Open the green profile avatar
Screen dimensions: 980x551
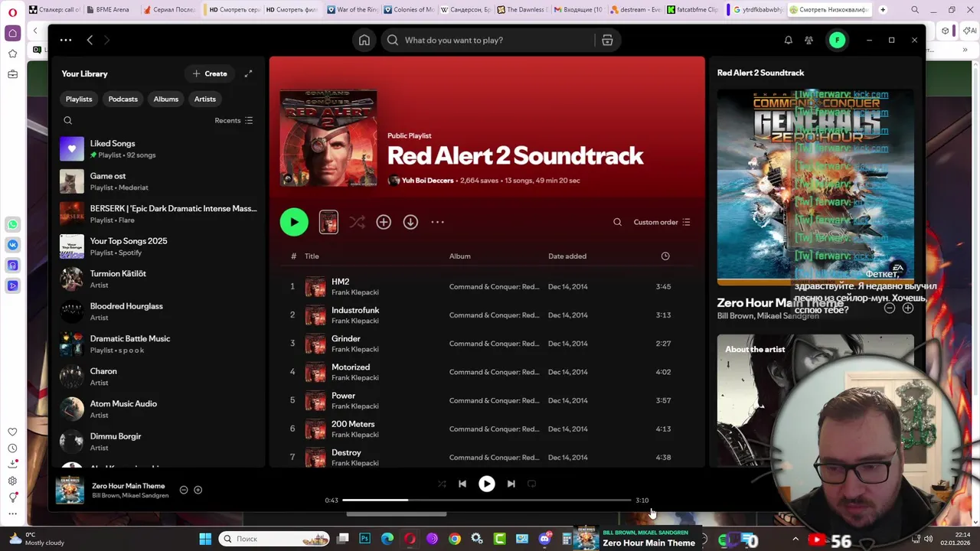pos(837,40)
